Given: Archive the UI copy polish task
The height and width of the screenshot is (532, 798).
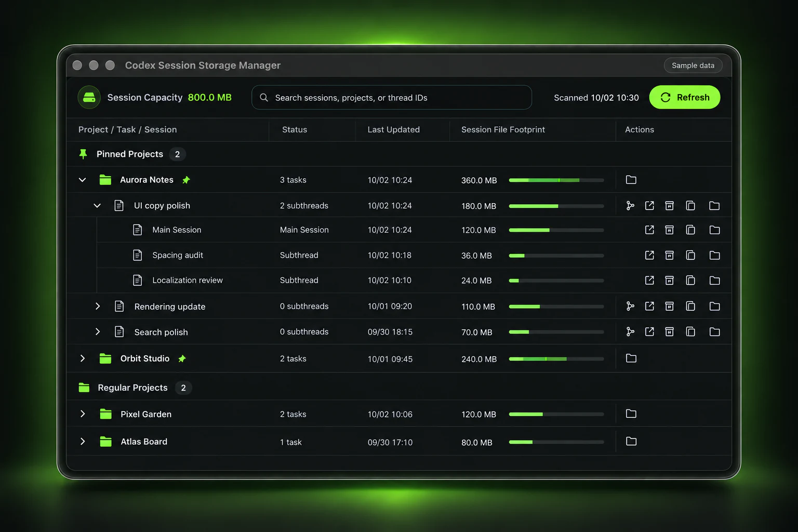Looking at the screenshot, I should coord(670,206).
